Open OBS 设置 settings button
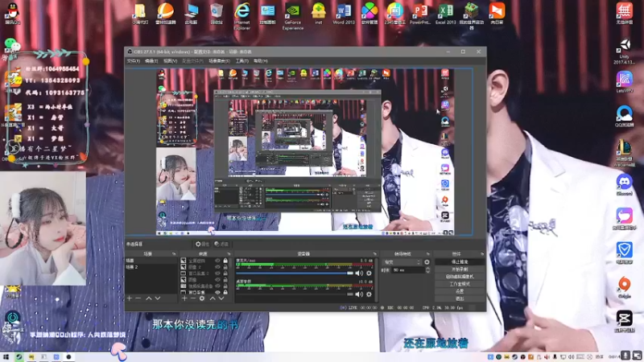The image size is (644, 362). pyautogui.click(x=459, y=291)
